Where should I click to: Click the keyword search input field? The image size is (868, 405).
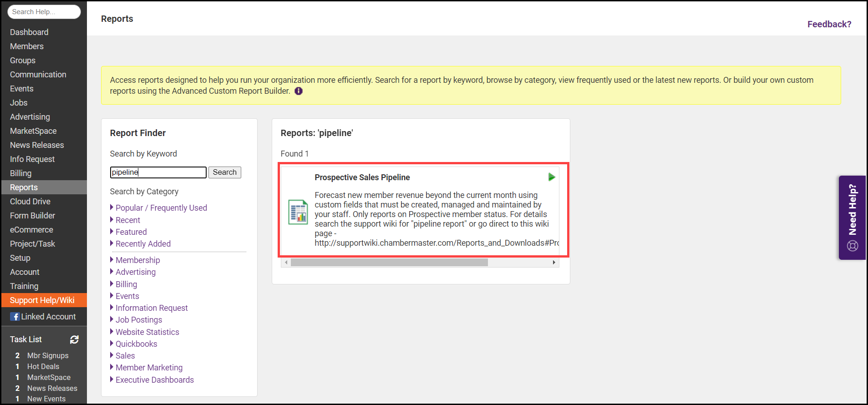pos(158,172)
